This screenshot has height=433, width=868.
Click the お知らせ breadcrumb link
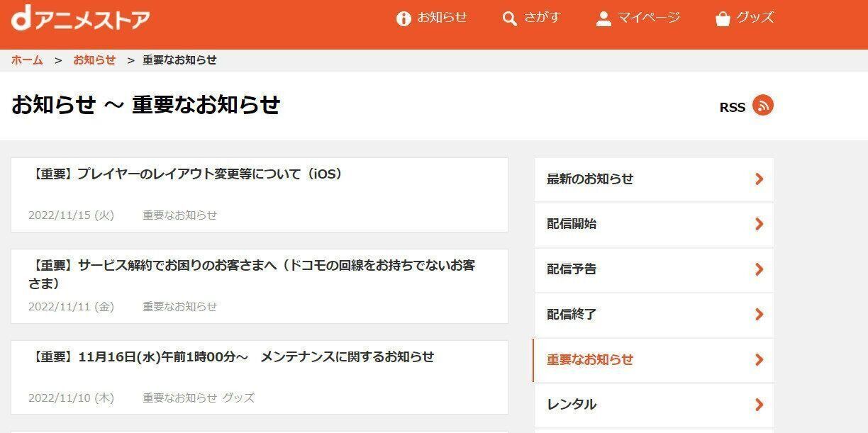coord(94,60)
